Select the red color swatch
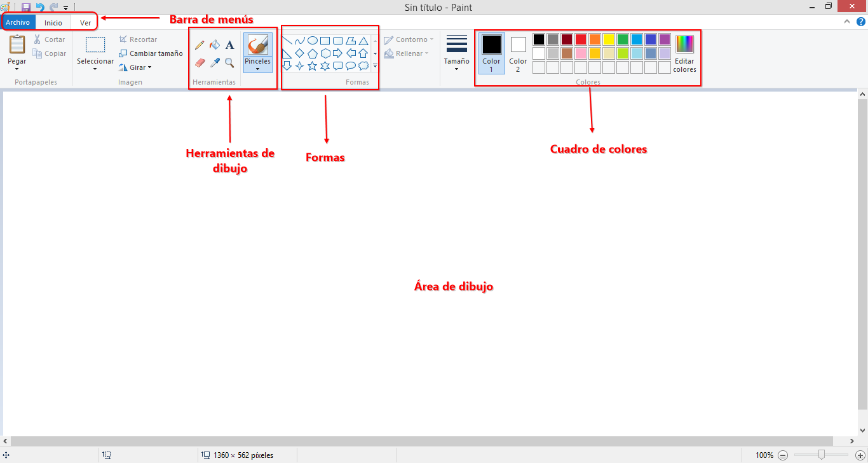The height and width of the screenshot is (463, 868). tap(580, 39)
